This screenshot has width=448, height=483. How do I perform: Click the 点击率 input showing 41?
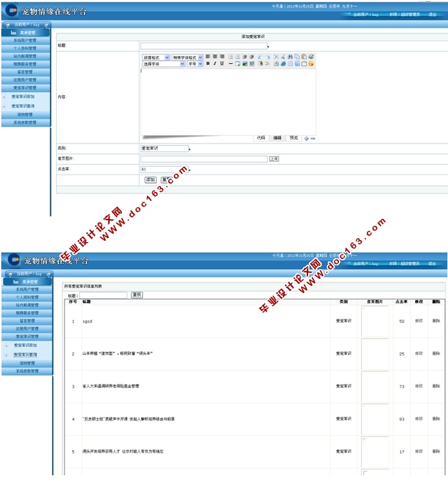pos(164,169)
